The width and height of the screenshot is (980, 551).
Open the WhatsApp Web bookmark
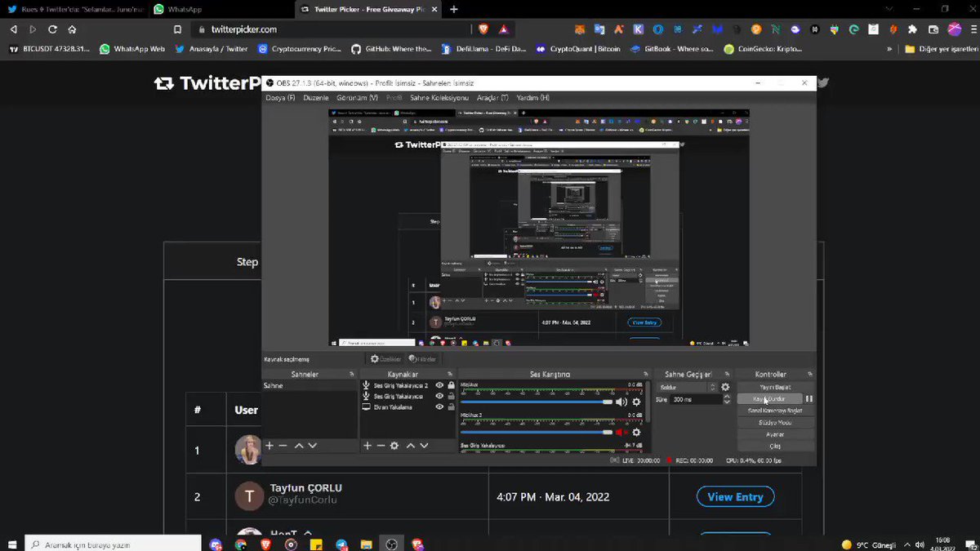point(132,49)
